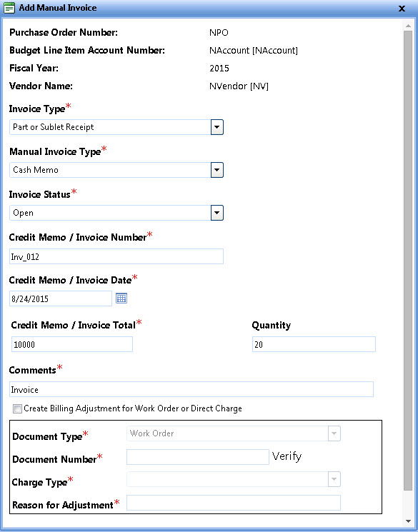
Task: Click the Reason for Adjustment field
Action: click(233, 503)
